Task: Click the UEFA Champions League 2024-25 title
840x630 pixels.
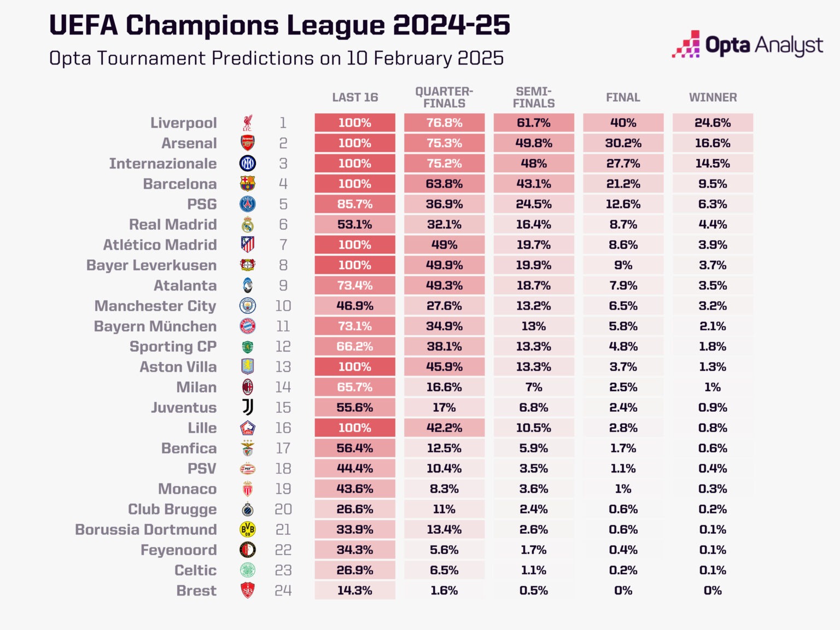Action: click(279, 25)
